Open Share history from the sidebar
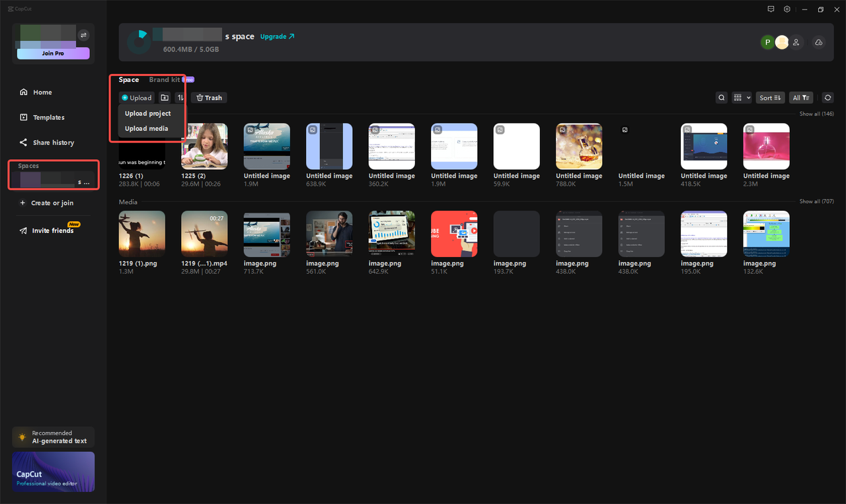 [x=53, y=142]
